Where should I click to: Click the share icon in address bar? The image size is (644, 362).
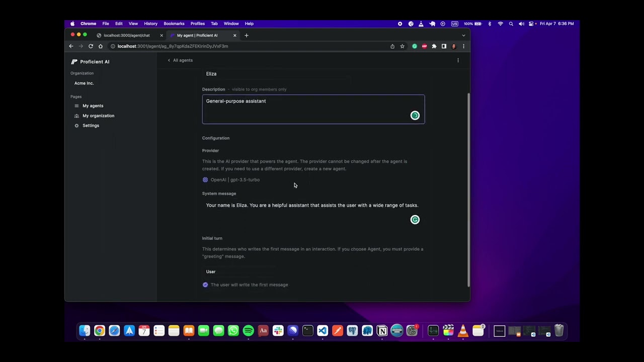tap(392, 46)
